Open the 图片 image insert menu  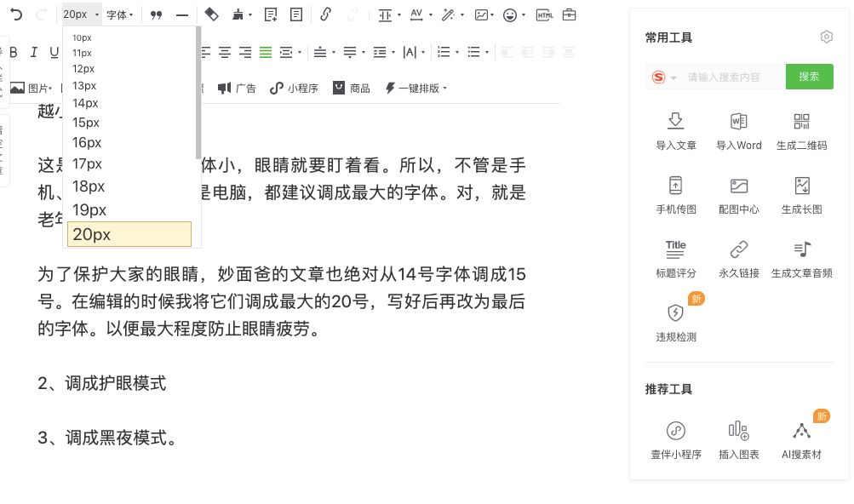click(31, 89)
